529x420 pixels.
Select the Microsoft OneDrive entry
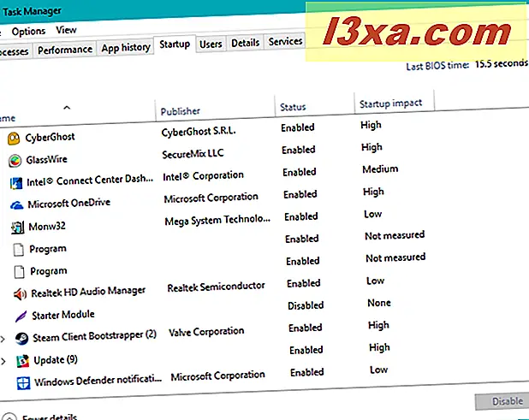pyautogui.click(x=68, y=204)
